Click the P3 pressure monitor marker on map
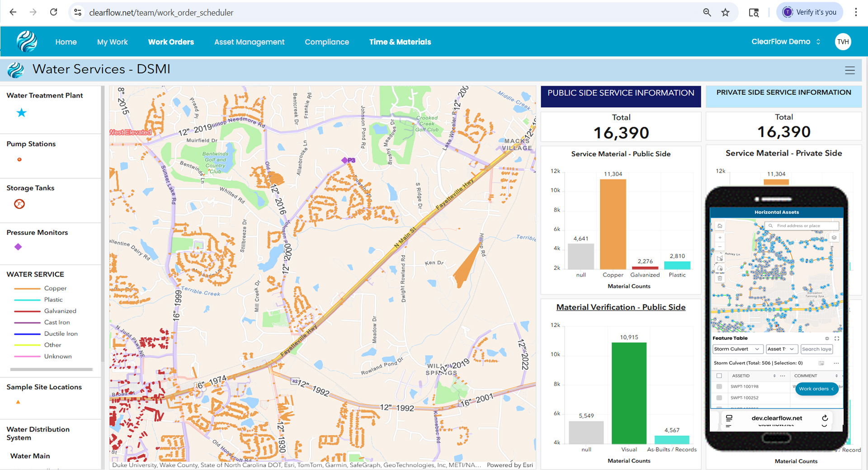The image size is (868, 470). coord(344,160)
